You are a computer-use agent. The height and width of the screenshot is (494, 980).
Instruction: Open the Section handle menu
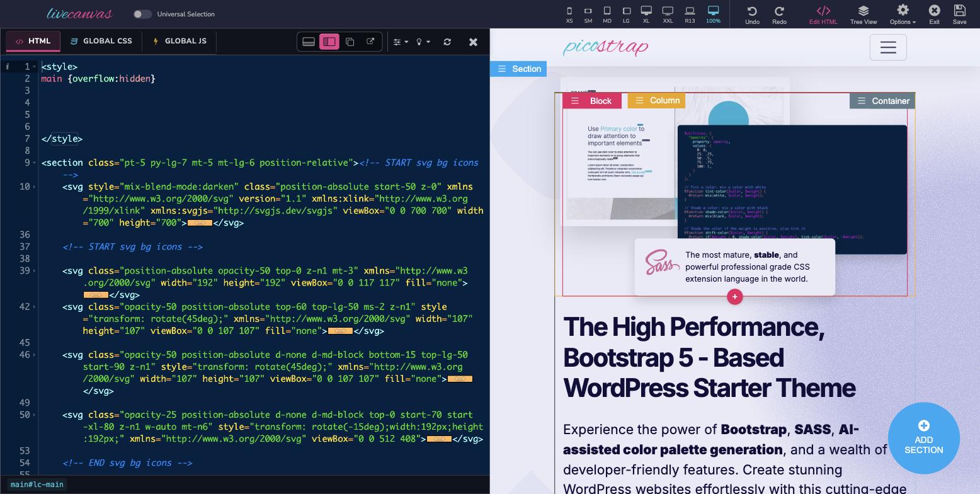click(x=518, y=69)
